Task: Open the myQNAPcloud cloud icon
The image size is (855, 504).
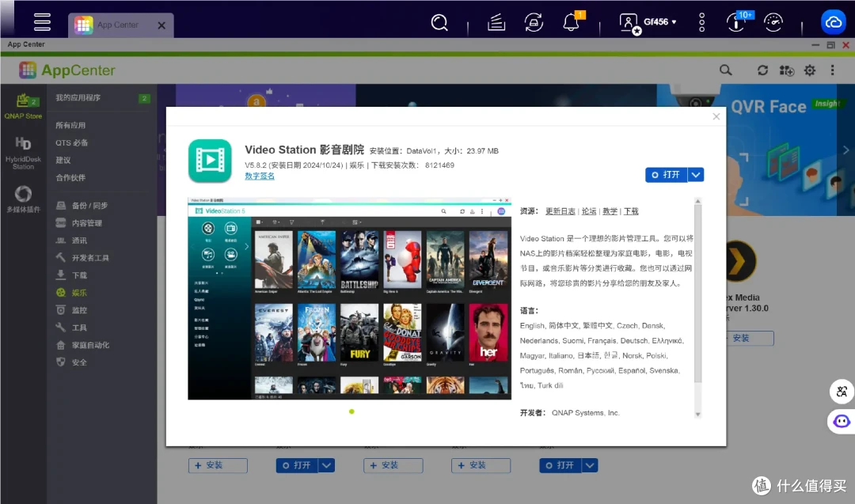Action: pos(833,22)
